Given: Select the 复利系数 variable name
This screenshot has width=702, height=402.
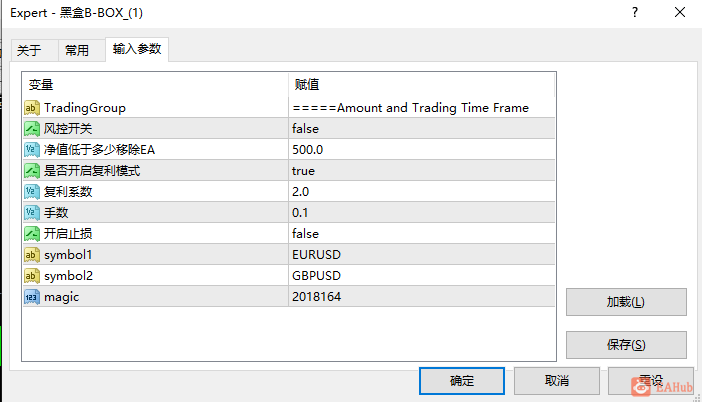Looking at the screenshot, I should click(x=68, y=192).
